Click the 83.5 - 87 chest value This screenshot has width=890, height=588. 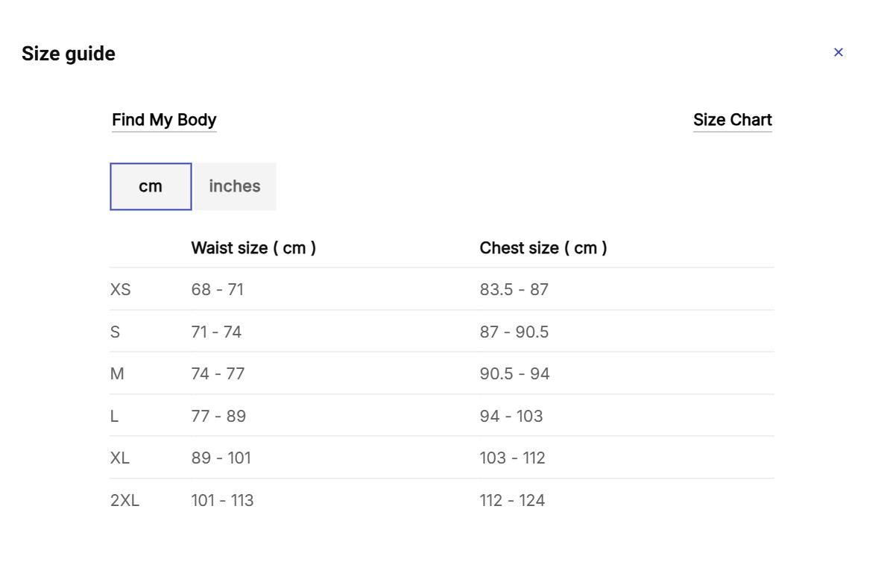pos(514,289)
